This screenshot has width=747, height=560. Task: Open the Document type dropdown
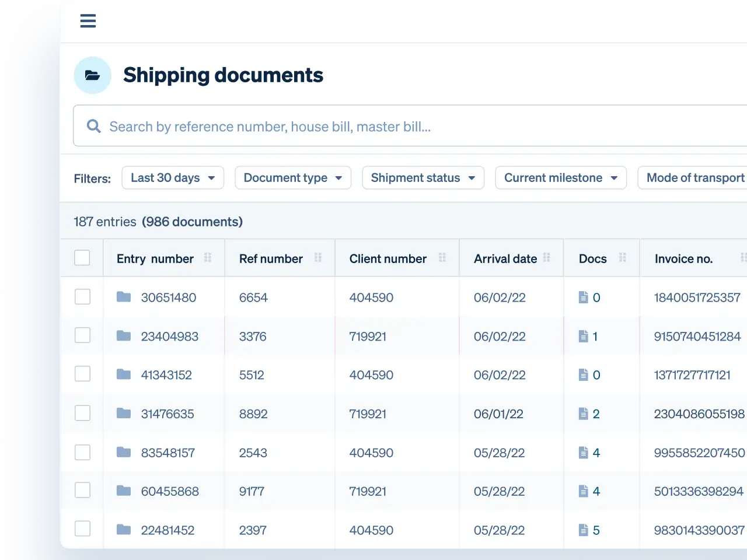(292, 178)
